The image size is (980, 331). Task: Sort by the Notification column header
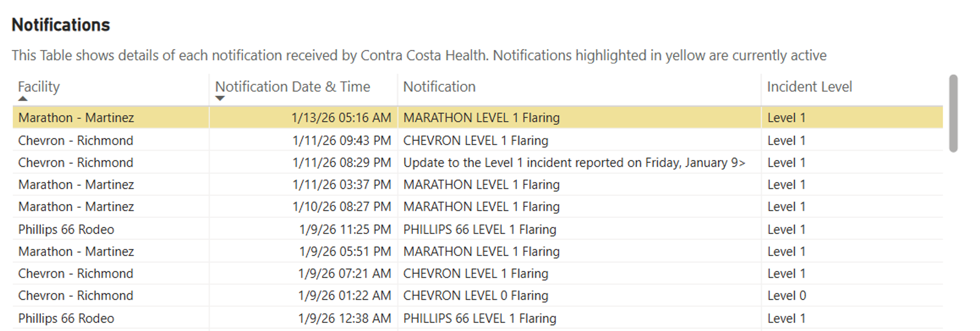click(439, 87)
